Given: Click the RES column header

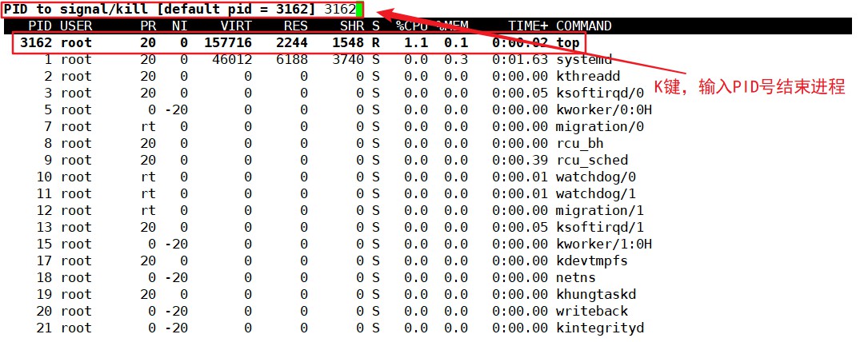Looking at the screenshot, I should [296, 26].
